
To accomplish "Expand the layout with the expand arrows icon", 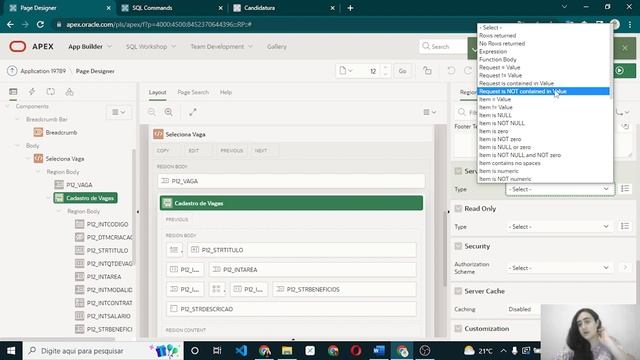I will tap(193, 112).
